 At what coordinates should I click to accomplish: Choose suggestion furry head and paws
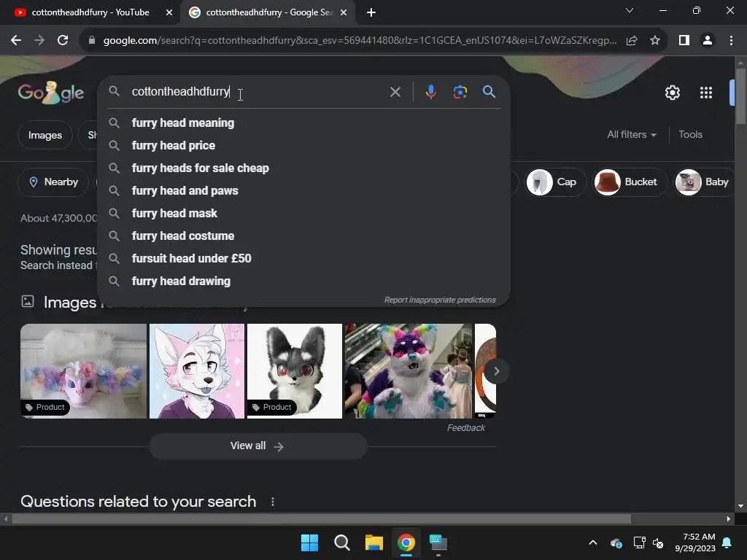click(303, 190)
